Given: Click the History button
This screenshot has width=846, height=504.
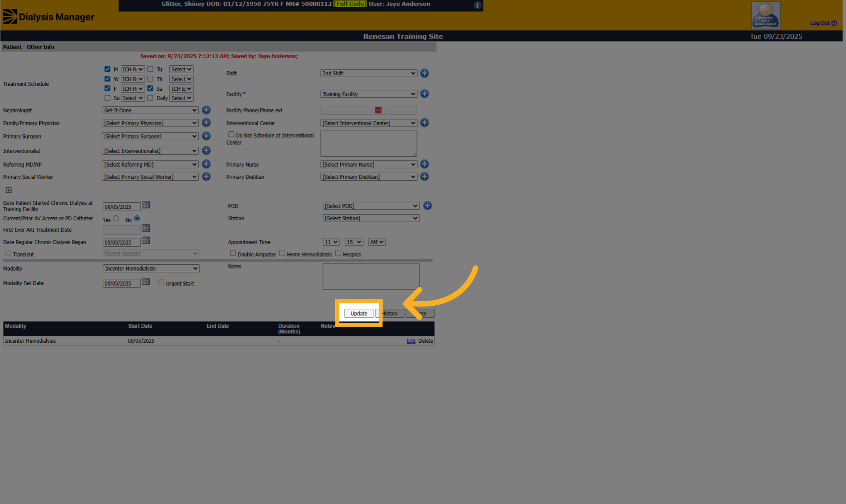Looking at the screenshot, I should 390,314.
